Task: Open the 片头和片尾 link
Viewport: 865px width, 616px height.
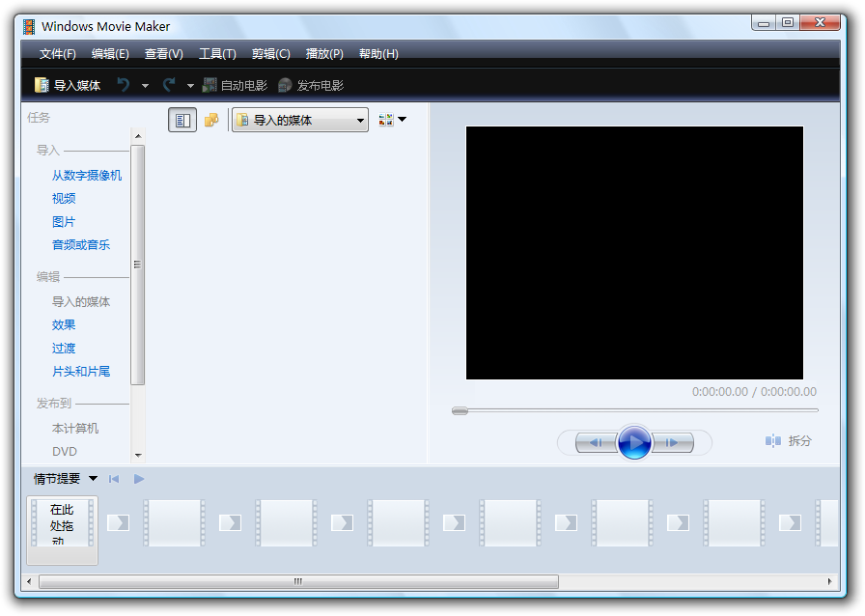Action: tap(80, 372)
